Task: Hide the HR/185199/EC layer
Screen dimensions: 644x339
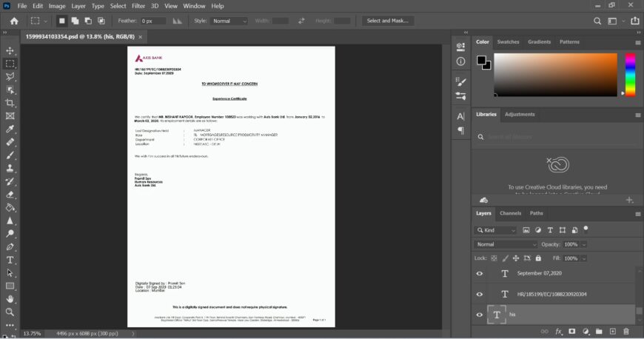Action: [480, 294]
